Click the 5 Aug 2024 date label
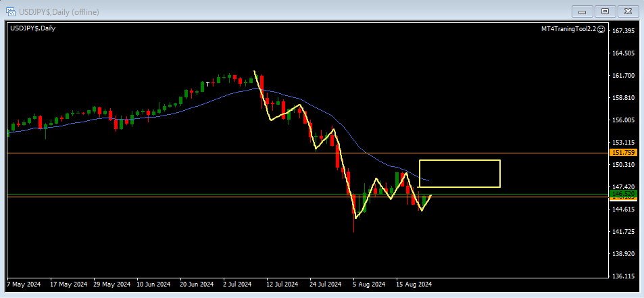Image resolution: width=644 pixels, height=298 pixels. click(x=369, y=284)
